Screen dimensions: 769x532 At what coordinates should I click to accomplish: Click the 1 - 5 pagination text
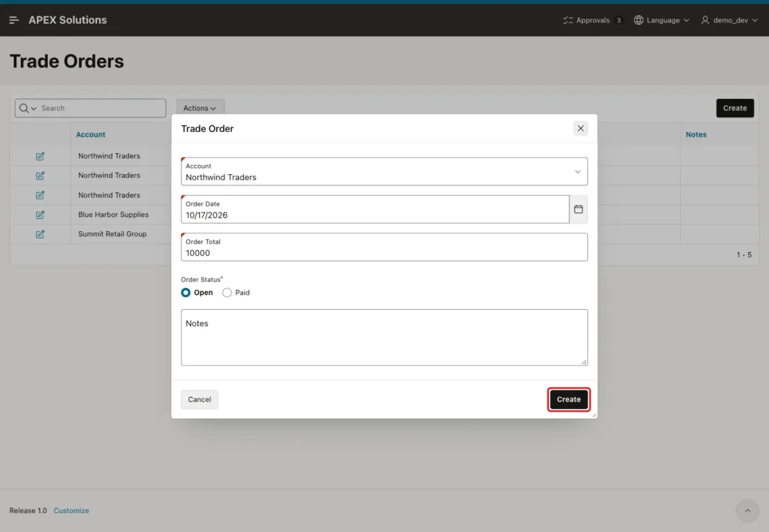tap(744, 254)
